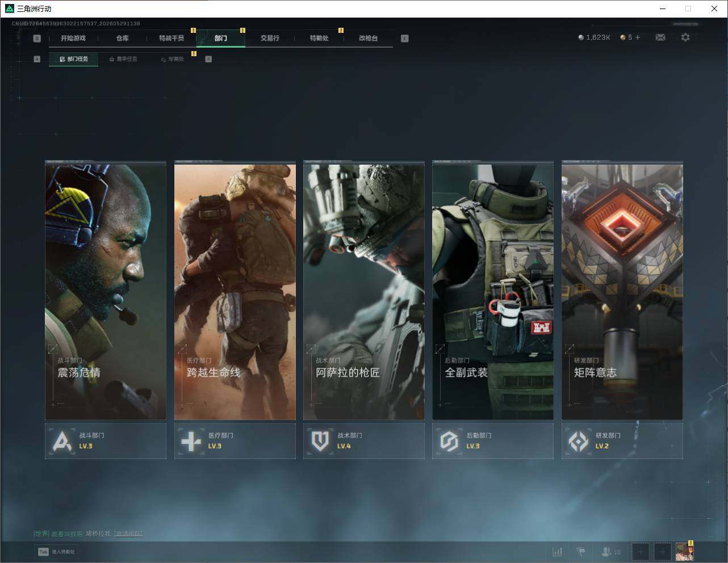Screen dimensions: 728x563
Task: Open the mail inbox envelope icon
Action: (660, 37)
